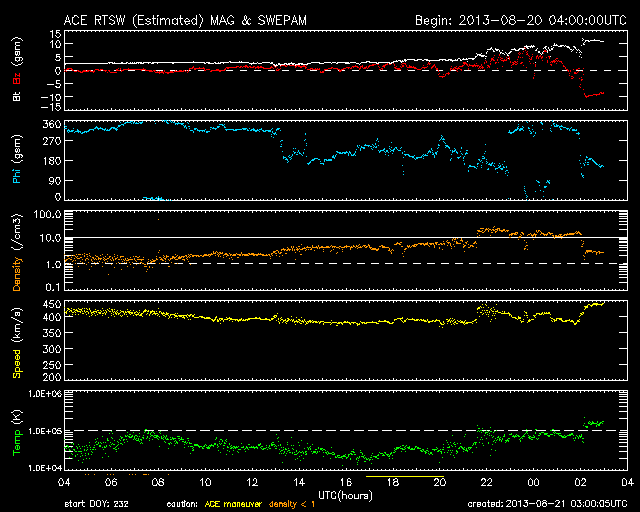Click the '200' speed tick label
Image resolution: width=640 pixels, height=512 pixels.
[x=51, y=376]
